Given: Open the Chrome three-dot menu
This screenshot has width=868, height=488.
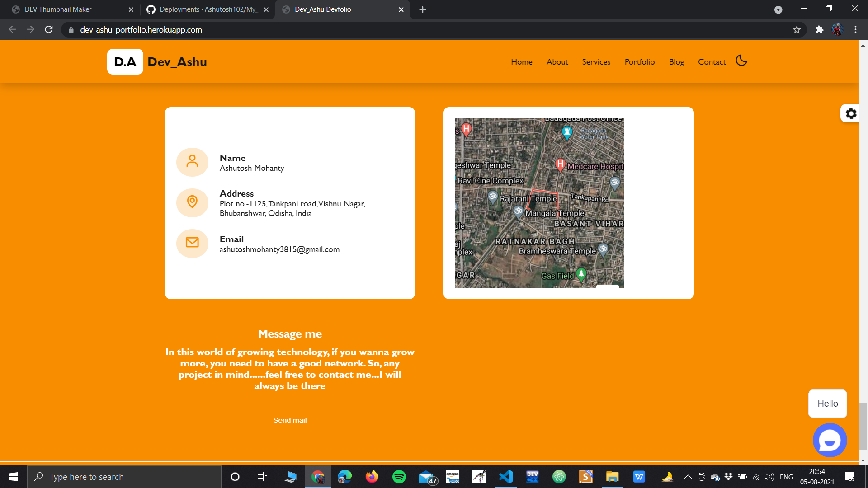Looking at the screenshot, I should tap(855, 30).
